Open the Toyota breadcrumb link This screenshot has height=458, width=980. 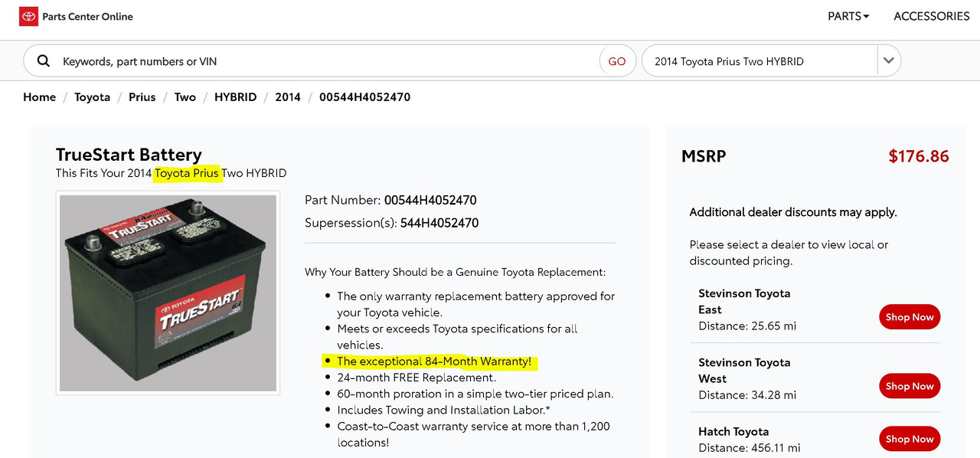tap(92, 97)
